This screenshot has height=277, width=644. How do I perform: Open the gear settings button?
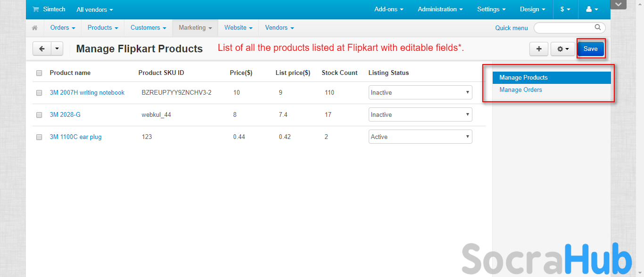coord(563,49)
